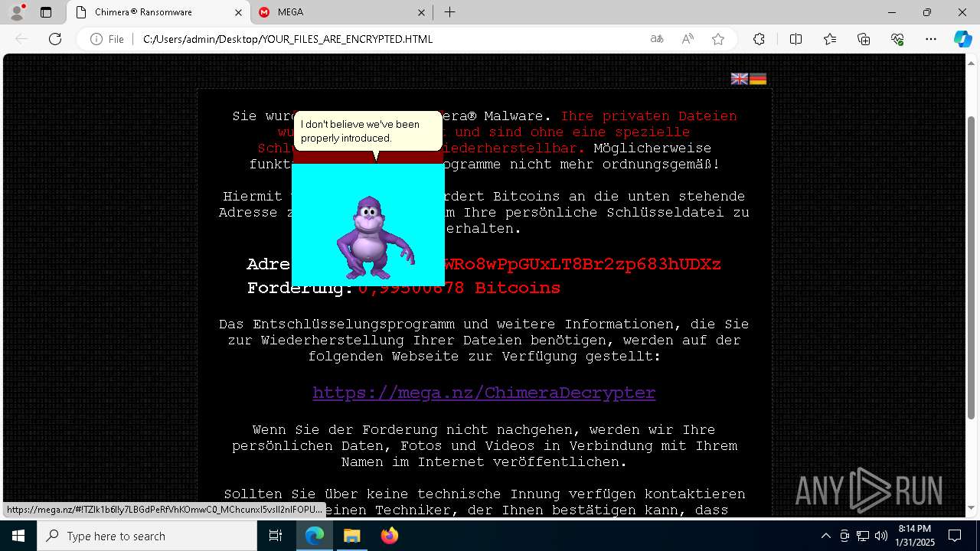980x551 pixels.
Task: Click the translate page icon
Action: pos(657,39)
